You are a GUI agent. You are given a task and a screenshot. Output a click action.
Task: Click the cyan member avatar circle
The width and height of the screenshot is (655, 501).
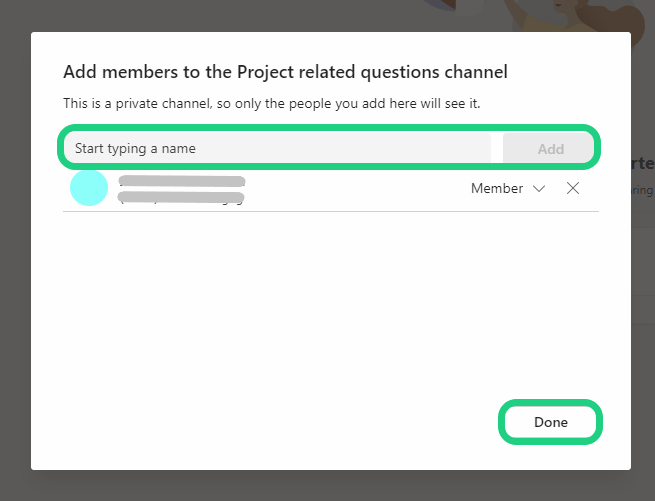coord(89,188)
